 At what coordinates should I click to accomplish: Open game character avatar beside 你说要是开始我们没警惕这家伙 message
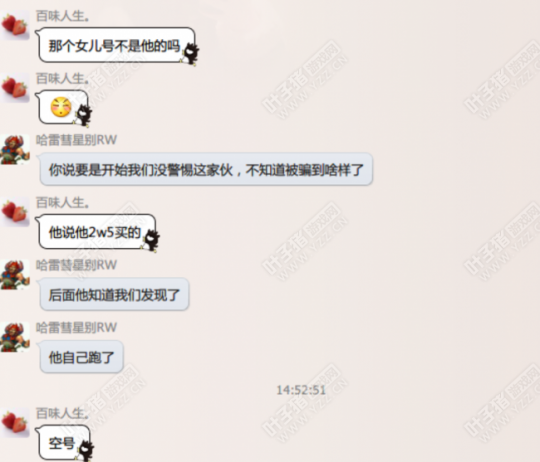15,149
